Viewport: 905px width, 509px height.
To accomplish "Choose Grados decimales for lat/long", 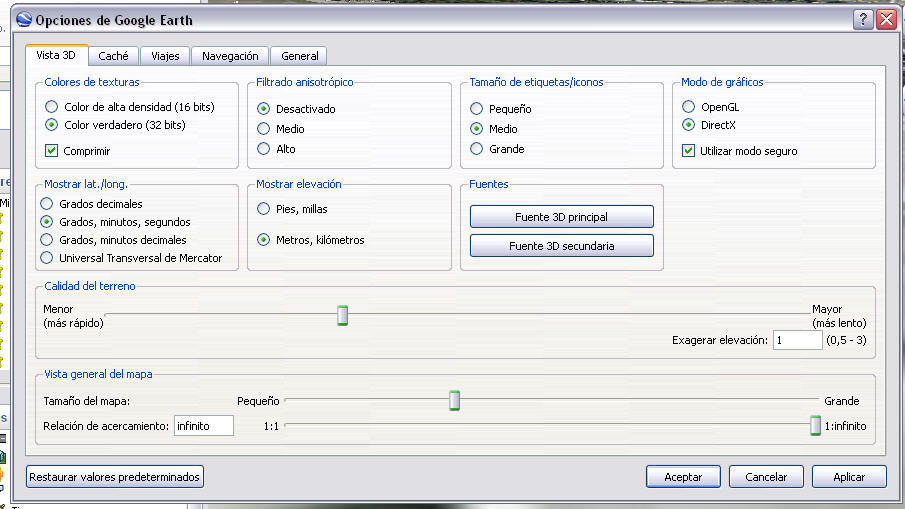I will pyautogui.click(x=47, y=204).
